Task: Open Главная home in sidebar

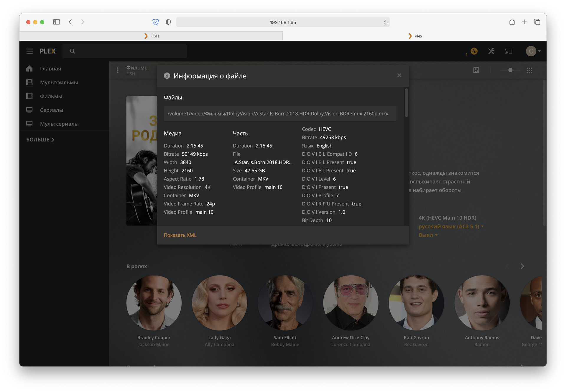Action: pos(50,69)
